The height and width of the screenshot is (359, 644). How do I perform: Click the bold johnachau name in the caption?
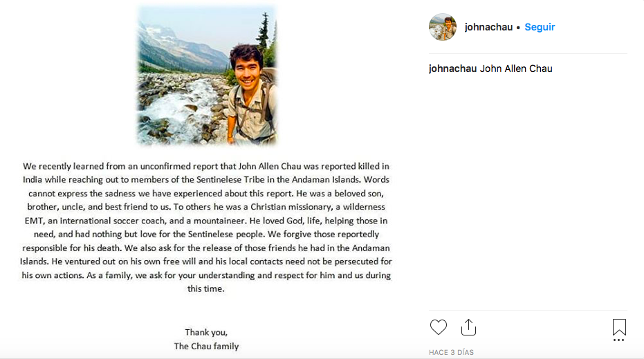tap(452, 68)
